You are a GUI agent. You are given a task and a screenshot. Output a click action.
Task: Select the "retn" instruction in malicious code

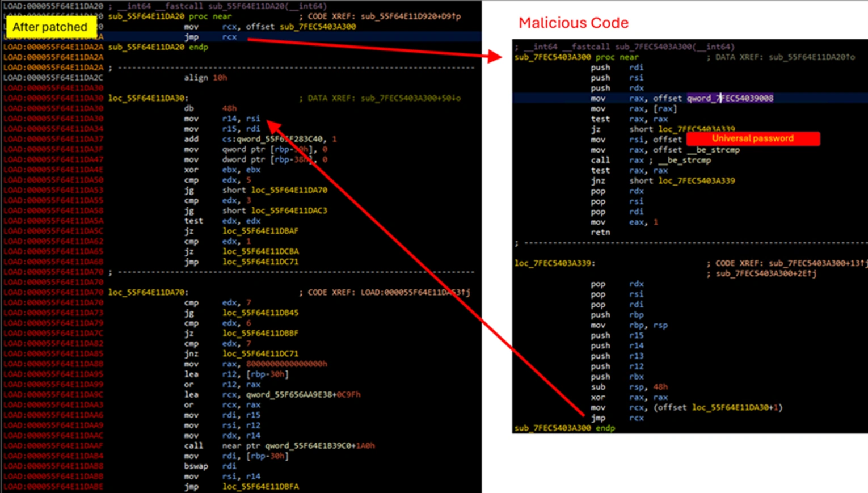(x=600, y=232)
